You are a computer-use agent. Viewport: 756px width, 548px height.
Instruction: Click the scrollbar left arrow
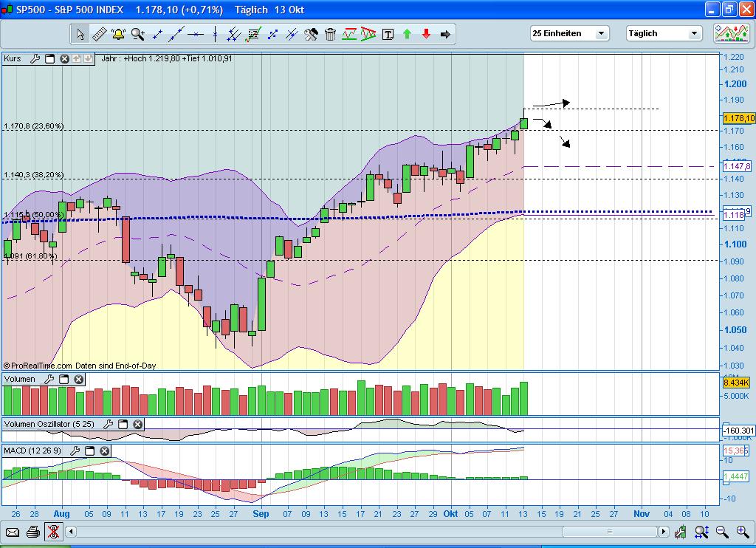[x=71, y=532]
